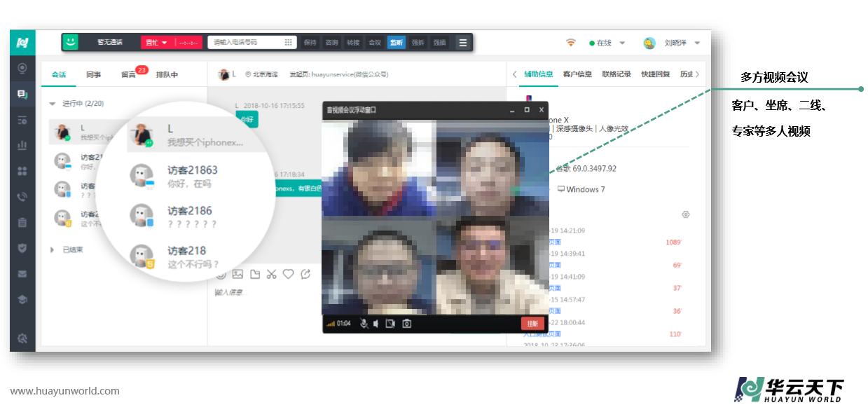Click the app logo in sidebar top

[22, 43]
